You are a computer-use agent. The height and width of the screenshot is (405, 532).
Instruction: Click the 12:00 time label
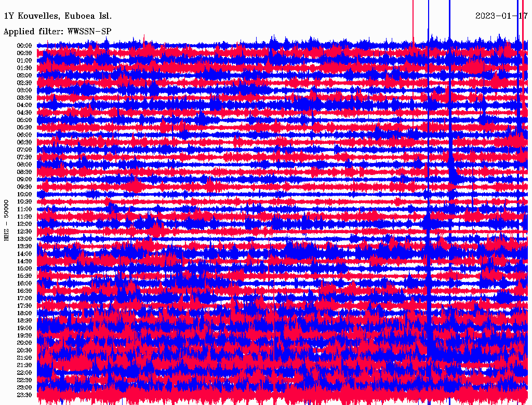[x=24, y=224]
